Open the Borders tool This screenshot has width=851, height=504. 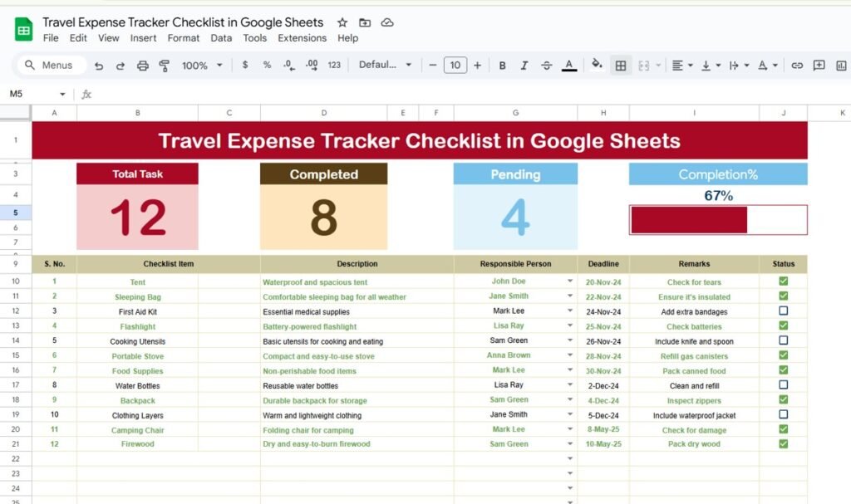coord(620,66)
